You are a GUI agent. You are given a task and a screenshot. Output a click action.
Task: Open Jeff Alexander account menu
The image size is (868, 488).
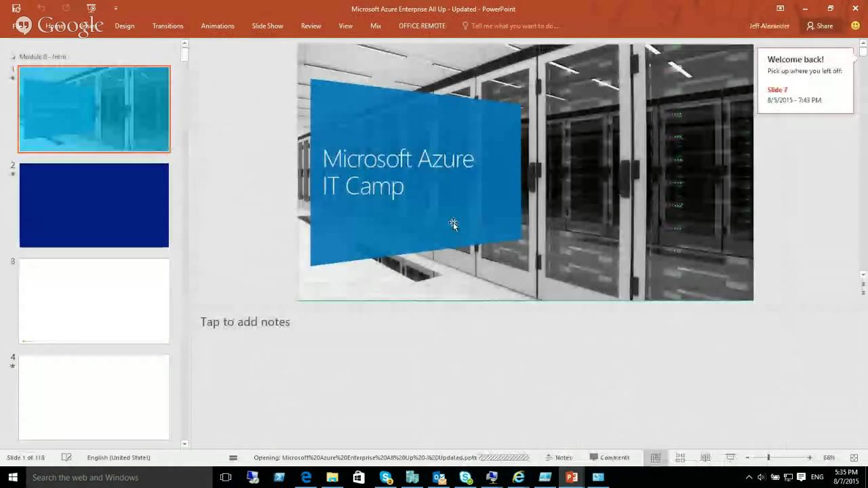click(769, 26)
